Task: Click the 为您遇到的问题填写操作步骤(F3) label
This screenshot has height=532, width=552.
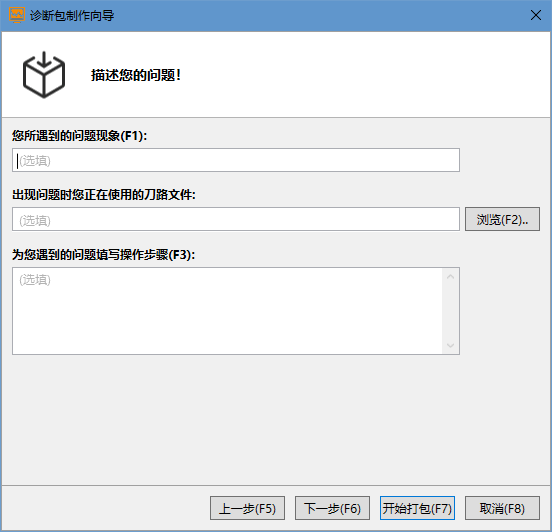Action: [104, 255]
